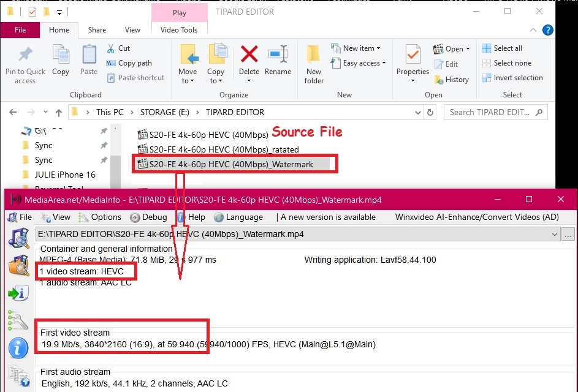Click Invert selection

click(512, 78)
